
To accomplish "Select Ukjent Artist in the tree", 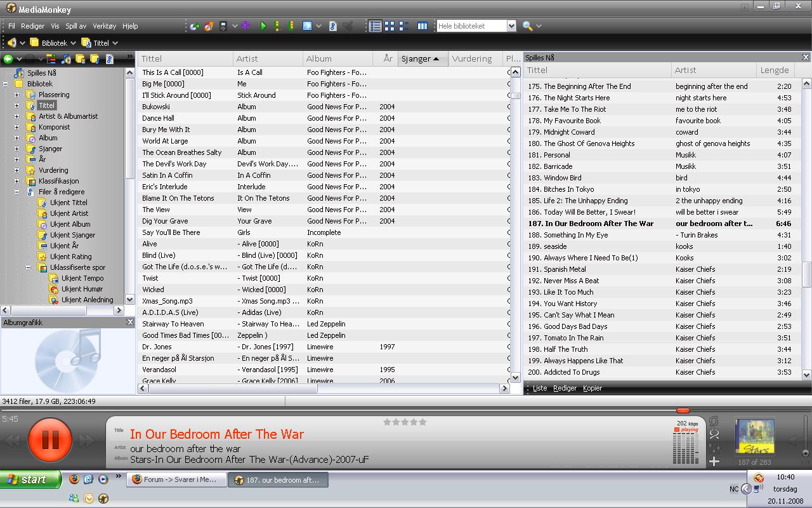I will 69,213.
